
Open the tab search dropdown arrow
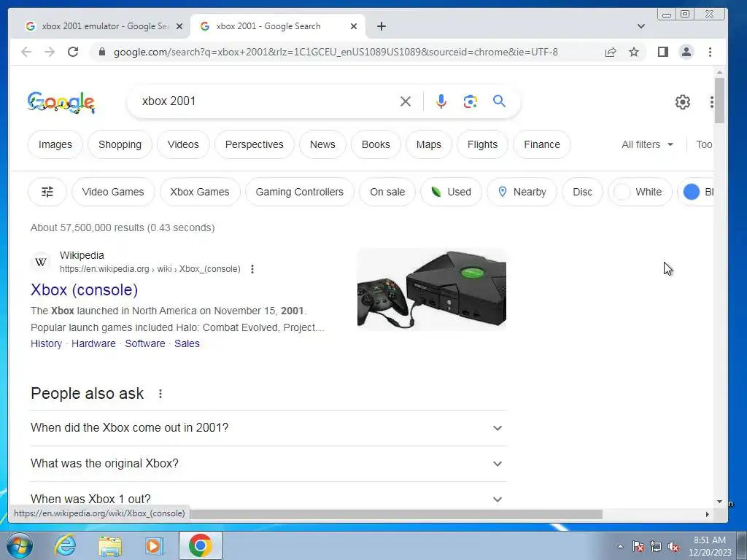[640, 26]
